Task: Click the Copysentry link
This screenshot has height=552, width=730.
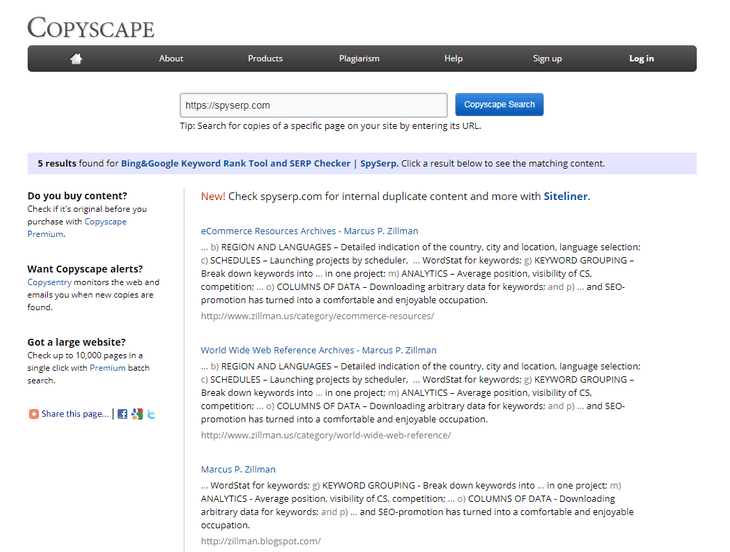Action: pyautogui.click(x=49, y=282)
